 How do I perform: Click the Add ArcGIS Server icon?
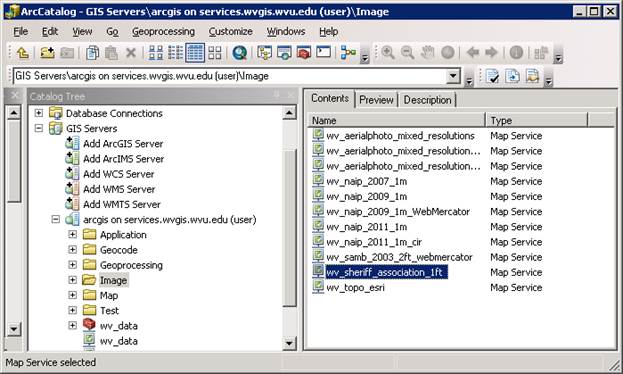[x=72, y=143]
